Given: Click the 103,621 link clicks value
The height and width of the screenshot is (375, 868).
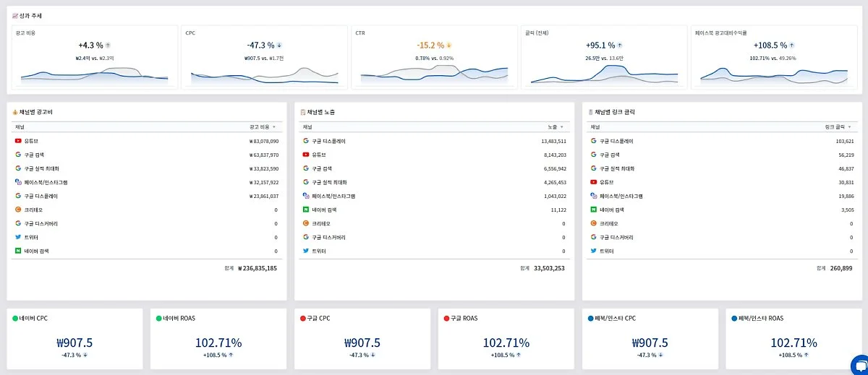Looking at the screenshot, I should click(845, 141).
